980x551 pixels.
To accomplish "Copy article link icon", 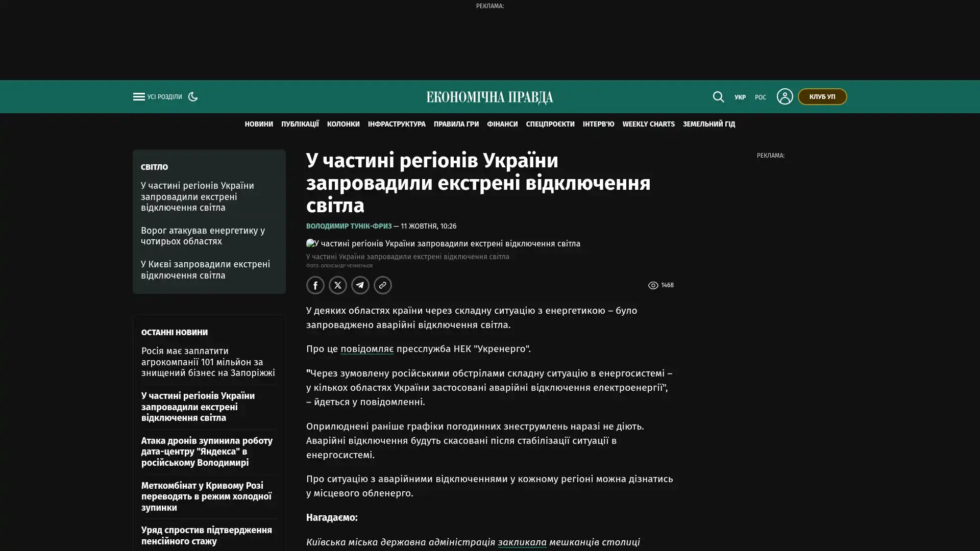I will click(383, 285).
